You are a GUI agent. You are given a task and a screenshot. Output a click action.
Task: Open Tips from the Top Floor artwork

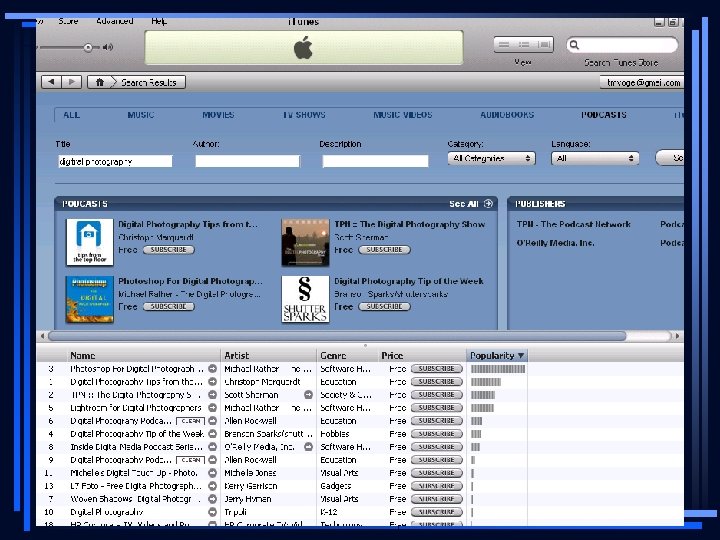[x=90, y=242]
